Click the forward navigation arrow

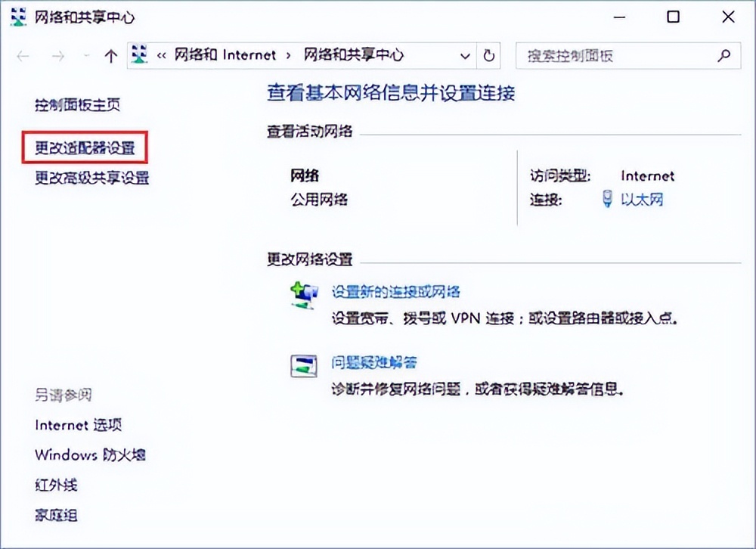point(58,54)
